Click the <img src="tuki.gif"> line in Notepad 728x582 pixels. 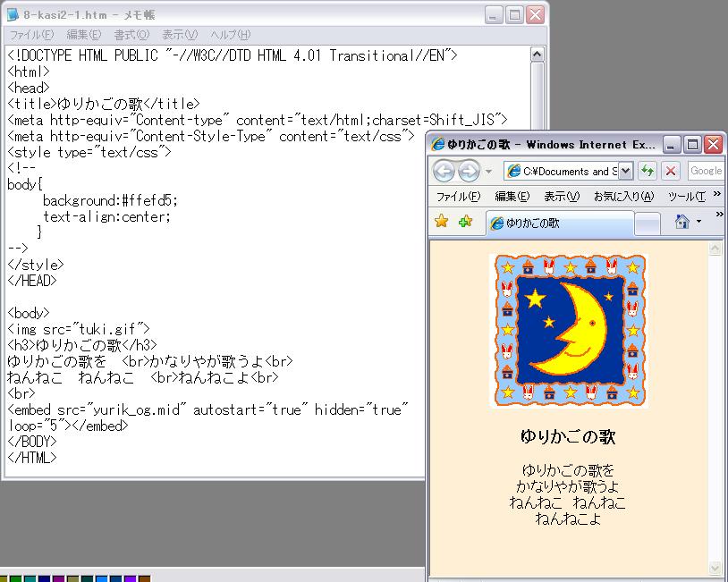click(x=79, y=329)
